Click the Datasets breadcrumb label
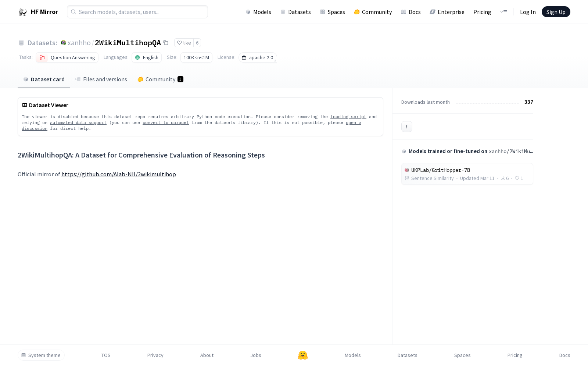 pos(42,43)
